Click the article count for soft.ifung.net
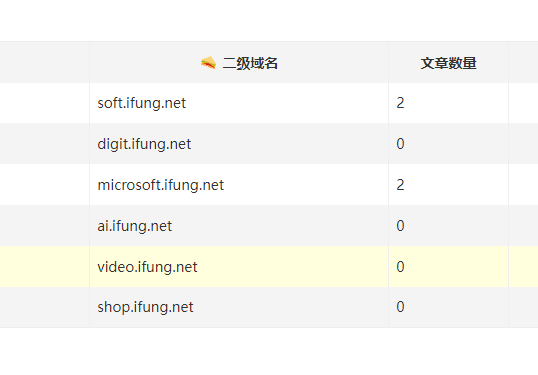 400,103
